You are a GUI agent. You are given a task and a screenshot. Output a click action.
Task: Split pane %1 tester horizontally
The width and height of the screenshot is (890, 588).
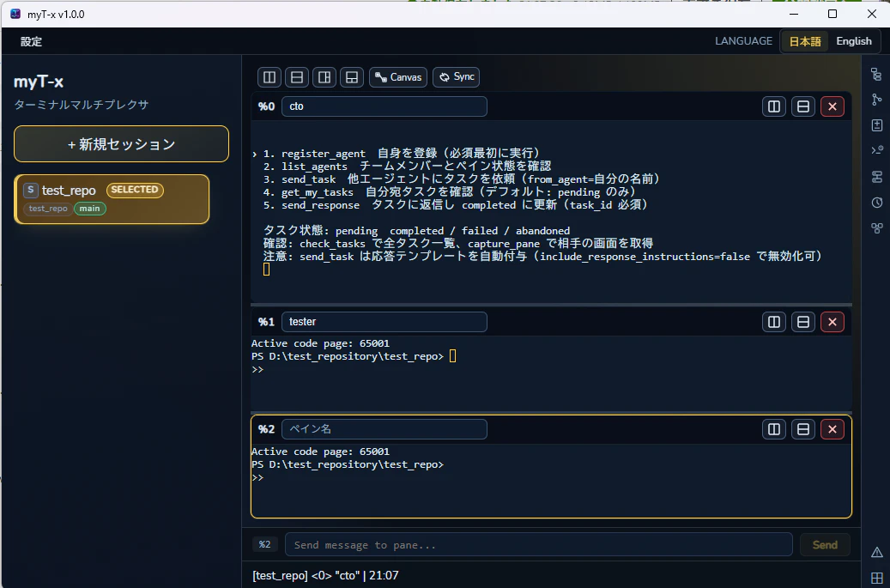point(803,322)
